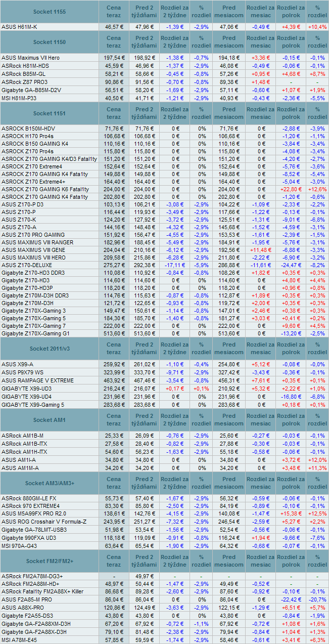Click Rozdiel za polrok header in Socket AM1 section
This screenshot has width=329, height=644.
click(x=291, y=420)
